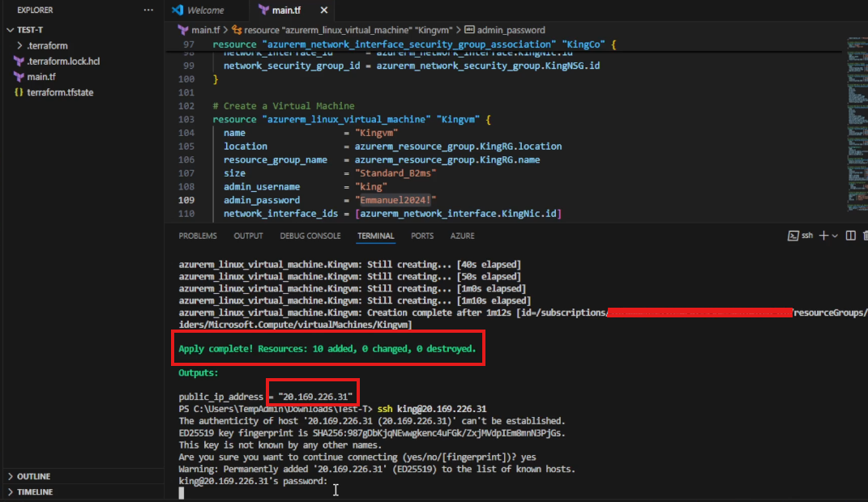Image resolution: width=868 pixels, height=502 pixels.
Task: Click the Kingvm resource breadcrumb segment
Action: tap(348, 30)
